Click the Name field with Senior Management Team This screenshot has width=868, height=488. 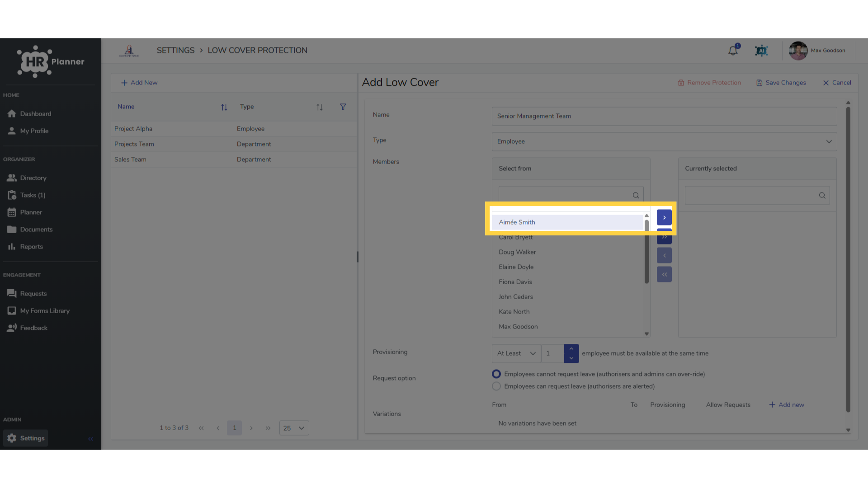pos(664,116)
